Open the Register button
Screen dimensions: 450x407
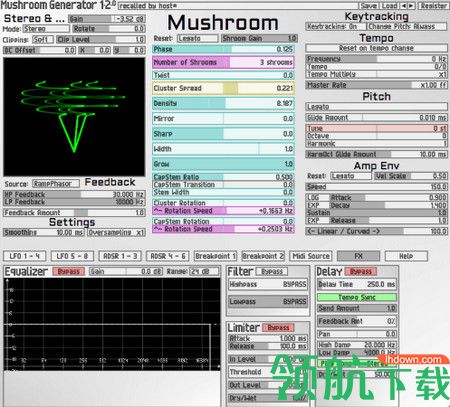point(433,6)
